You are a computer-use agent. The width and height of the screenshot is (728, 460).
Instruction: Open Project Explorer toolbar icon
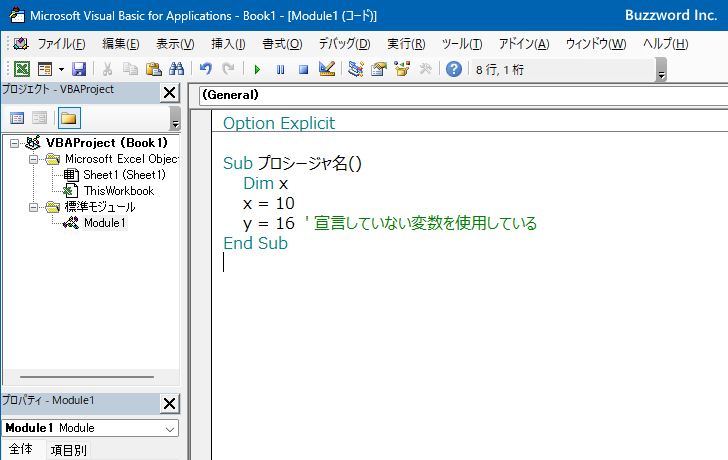coord(356,69)
